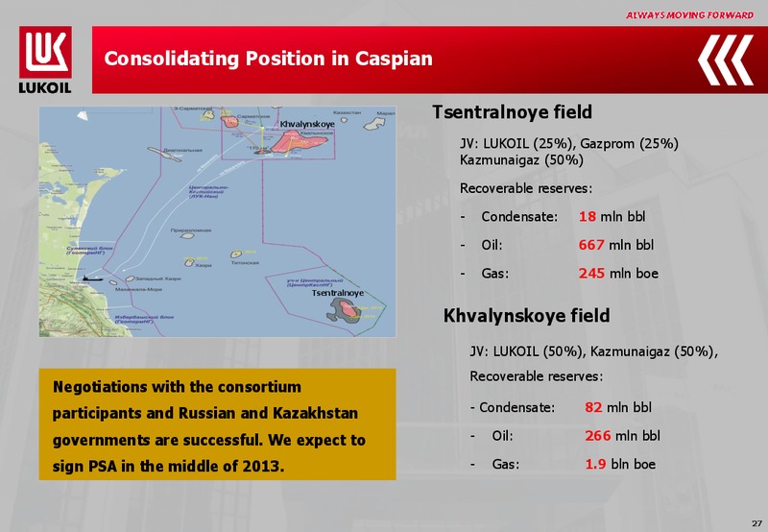This screenshot has width=768, height=532.
Task: Click the 1.9 bln boe gas value
Action: [620, 464]
